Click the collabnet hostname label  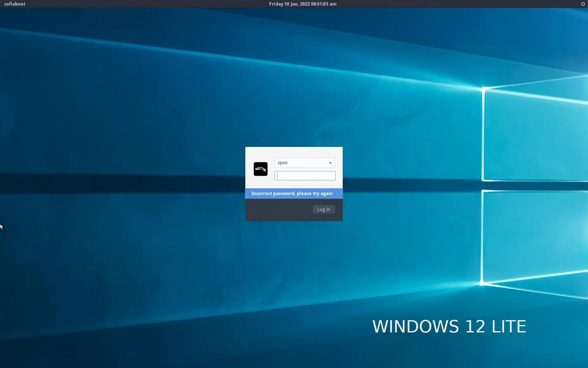tap(15, 4)
